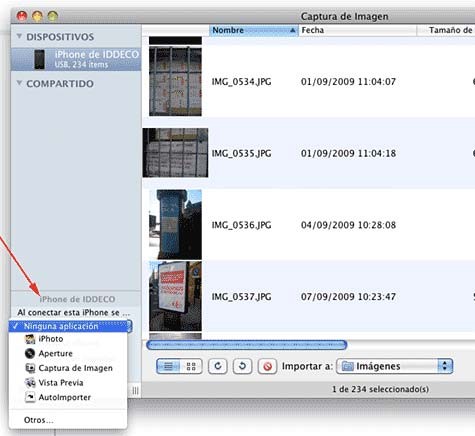
Task: Pick Captura de Imagen menu entry
Action: coord(68,368)
